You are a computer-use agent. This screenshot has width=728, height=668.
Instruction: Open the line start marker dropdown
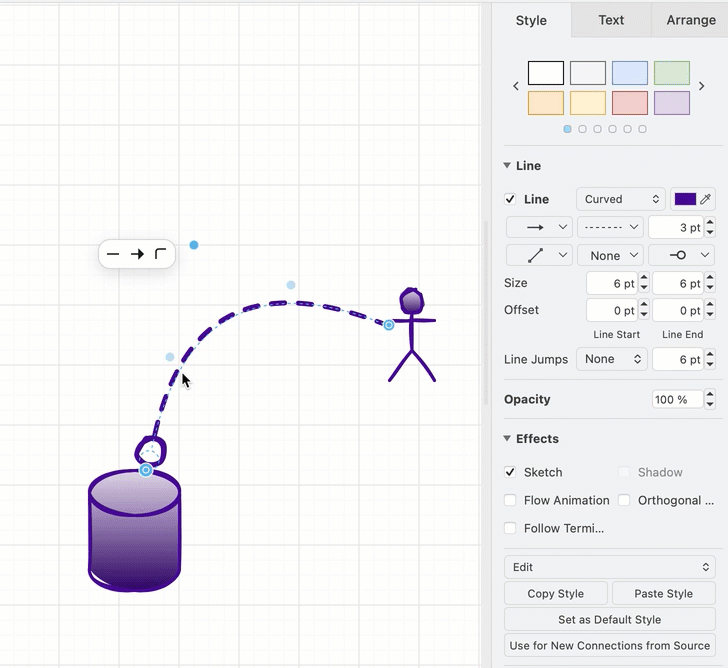[x=539, y=255]
